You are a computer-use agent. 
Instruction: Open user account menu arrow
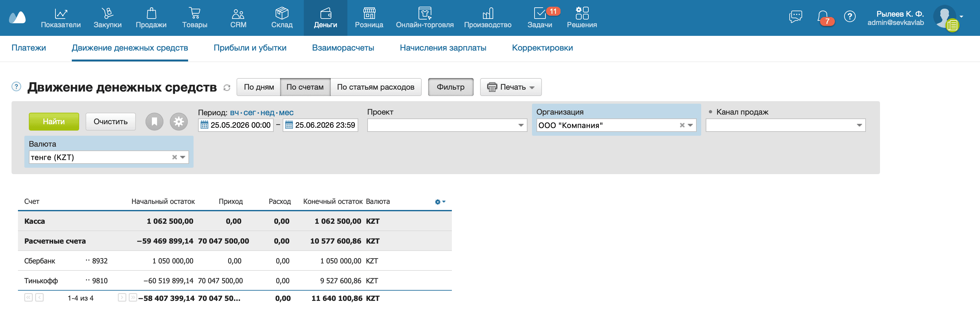962,16
